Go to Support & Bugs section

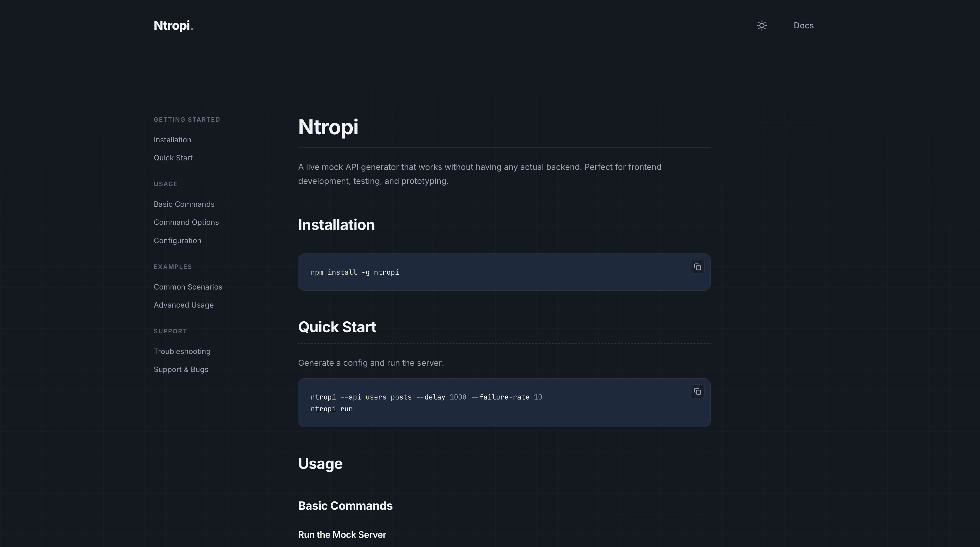click(181, 369)
